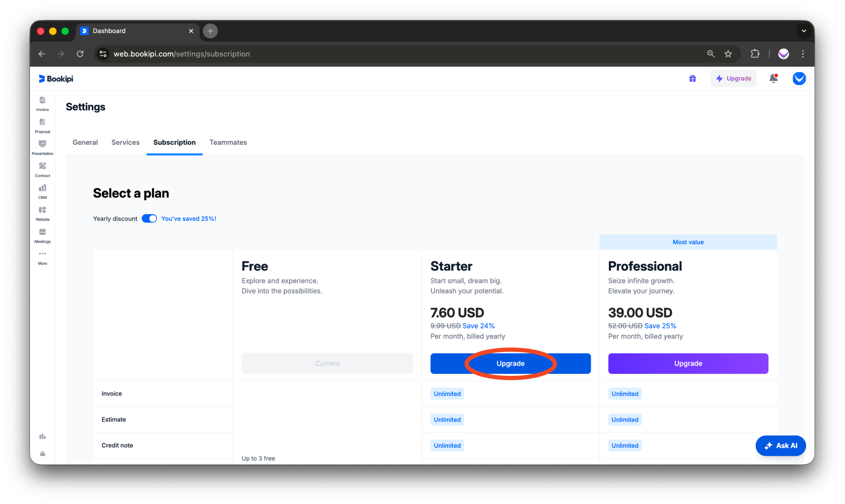Open the Ask AI assistant

[780, 445]
